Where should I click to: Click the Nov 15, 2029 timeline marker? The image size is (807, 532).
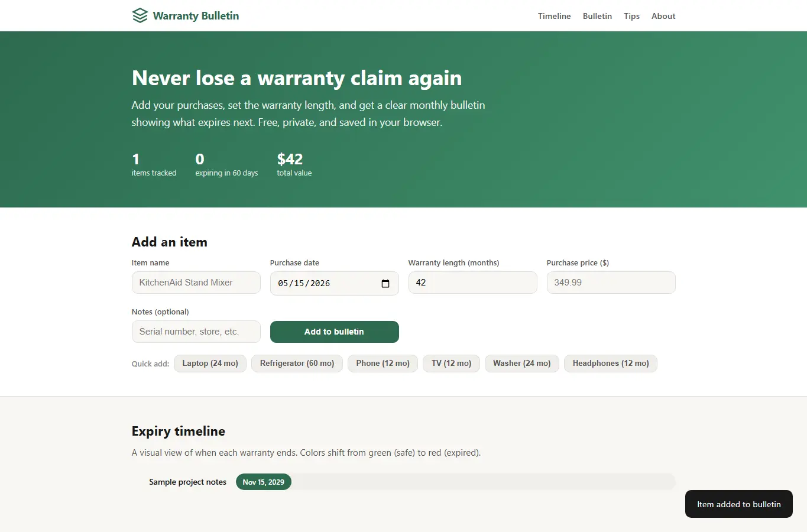pyautogui.click(x=263, y=482)
